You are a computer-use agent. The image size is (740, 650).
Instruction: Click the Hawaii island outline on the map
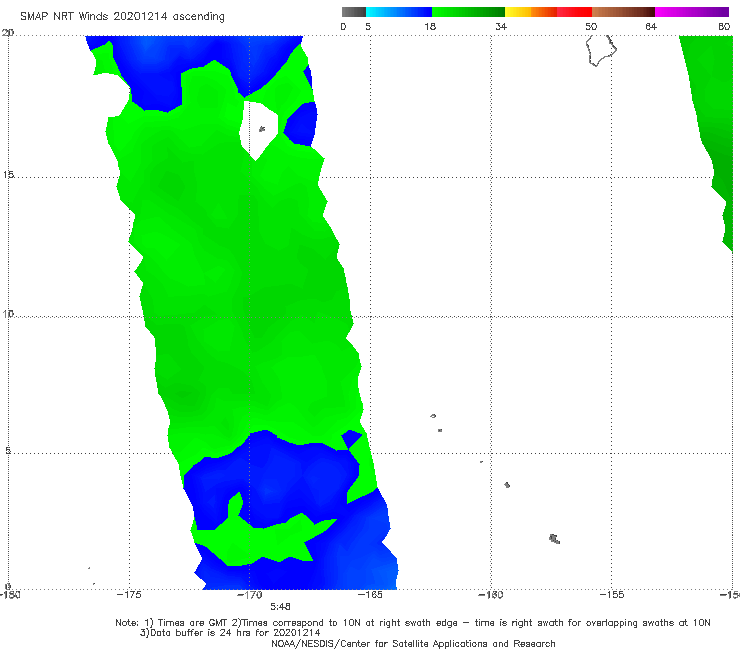pos(601,51)
